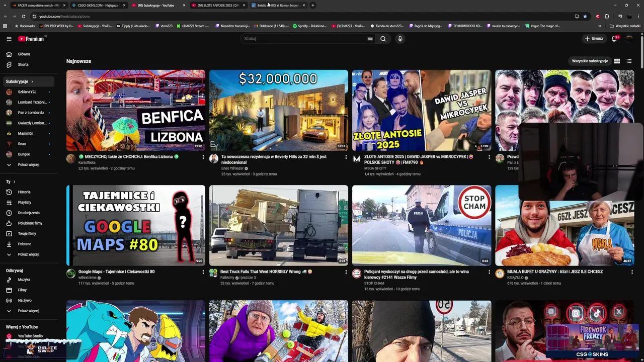This screenshot has width=644, height=362.
Task: Open Kartofliska channel name link
Action: [x=87, y=162]
